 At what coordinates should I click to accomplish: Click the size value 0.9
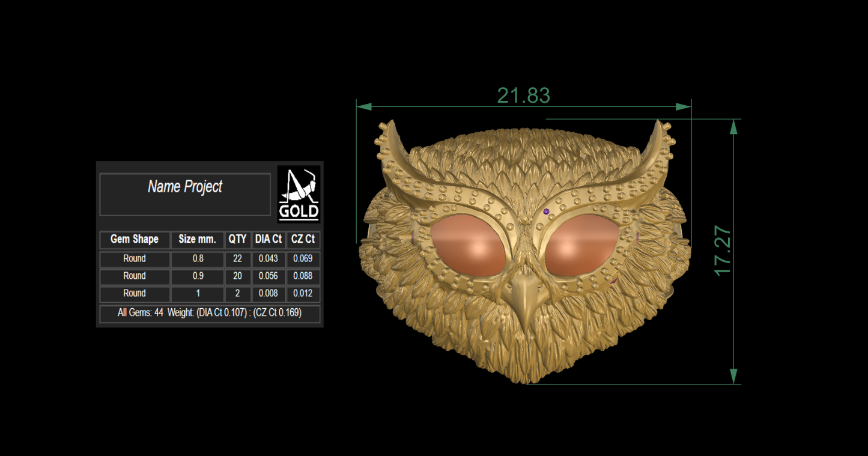click(198, 276)
